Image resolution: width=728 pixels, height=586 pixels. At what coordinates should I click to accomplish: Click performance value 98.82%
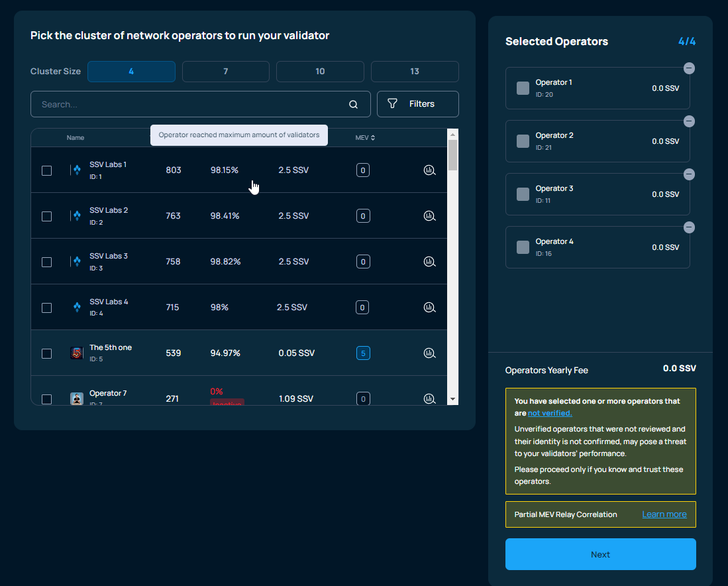[225, 262]
